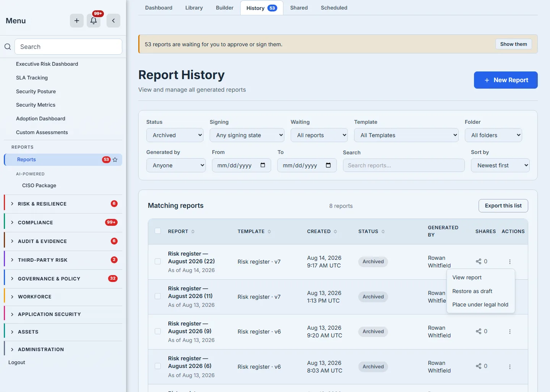
Task: Expand the Compliance section
Action: coord(63,223)
